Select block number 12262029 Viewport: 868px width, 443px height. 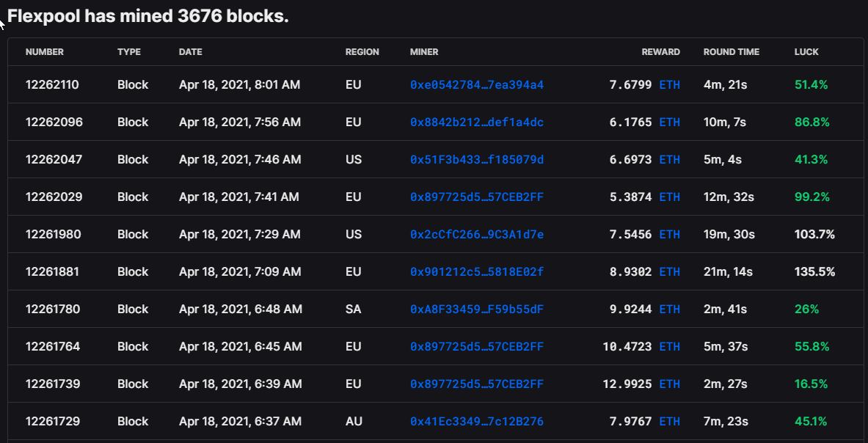click(x=54, y=197)
